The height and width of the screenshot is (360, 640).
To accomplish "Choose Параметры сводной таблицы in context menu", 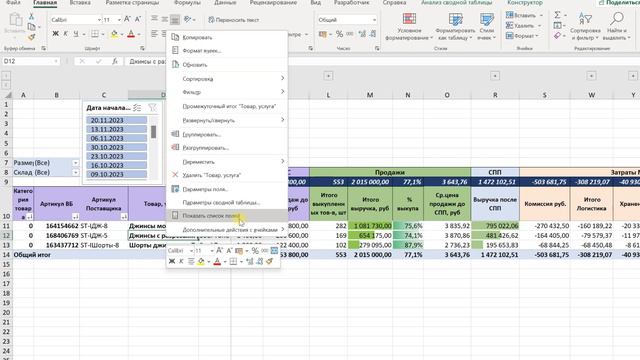I will coord(227,202).
